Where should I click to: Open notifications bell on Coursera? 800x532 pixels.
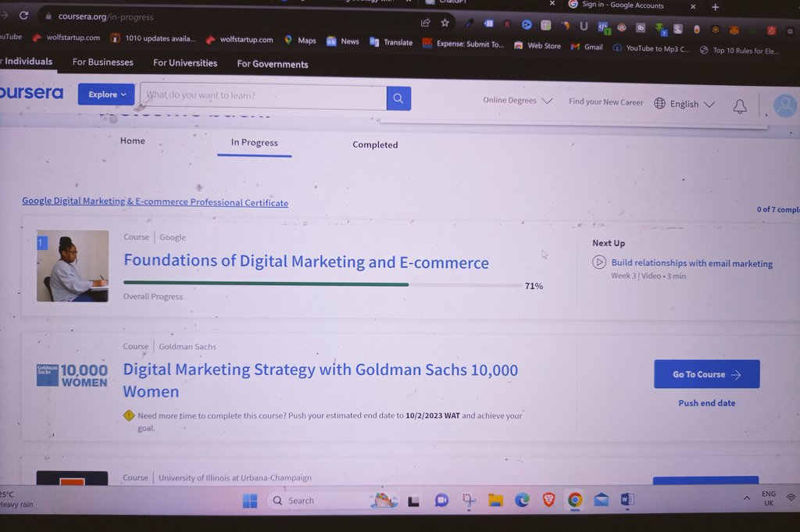(739, 105)
